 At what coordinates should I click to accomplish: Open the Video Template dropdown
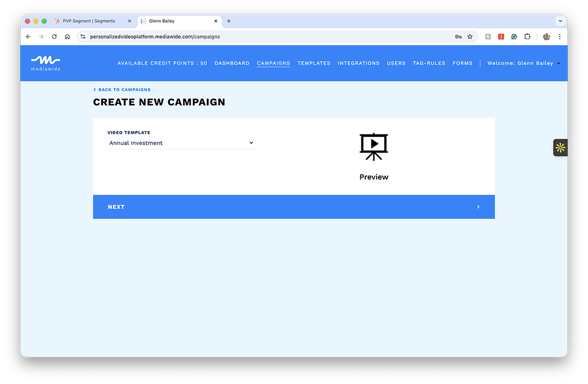click(x=182, y=143)
